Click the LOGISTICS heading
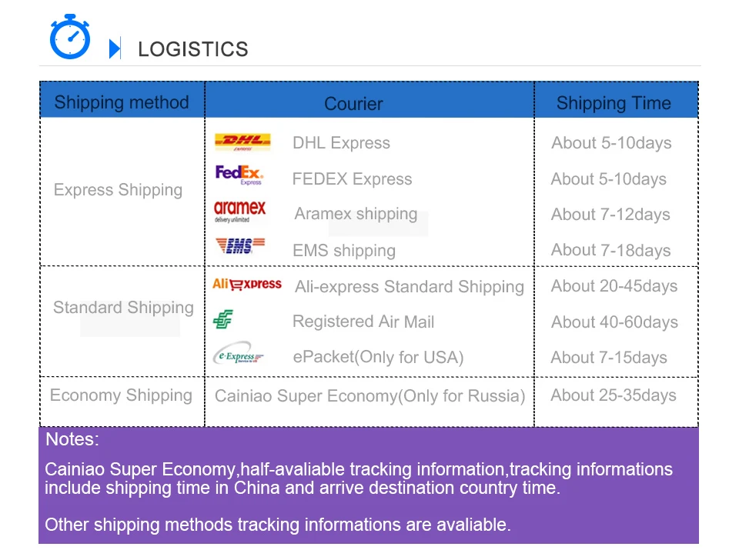This screenshot has height=560, width=739. [192, 49]
